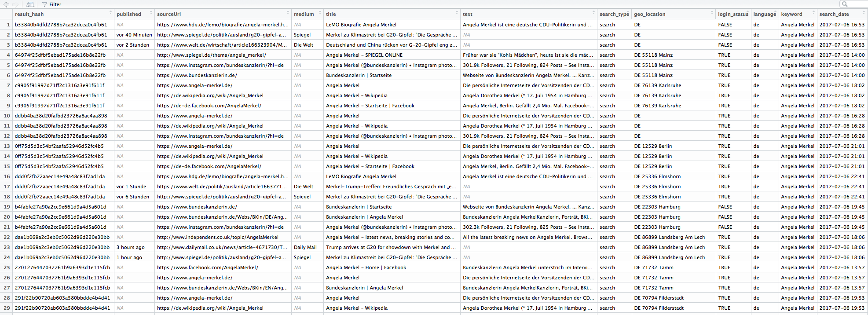Viewport: 868px width, 315px height.
Task: Sort by the geo_location column
Action: 674,14
